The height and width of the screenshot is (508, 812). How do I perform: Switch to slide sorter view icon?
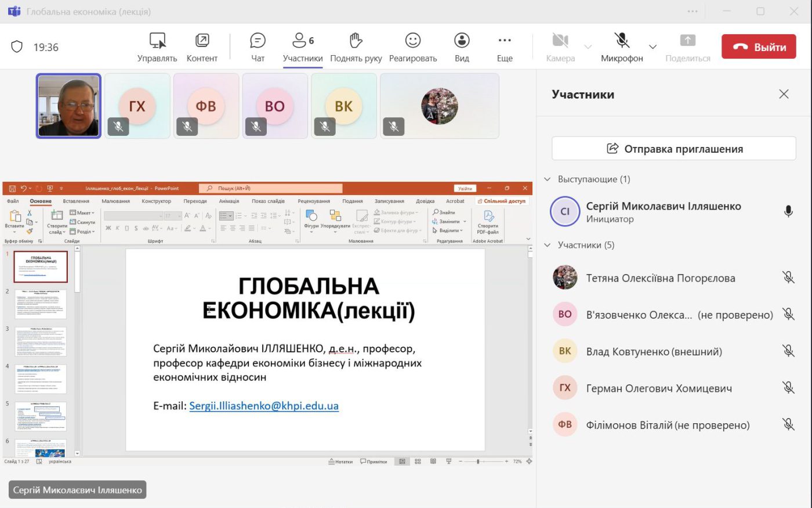(x=418, y=461)
